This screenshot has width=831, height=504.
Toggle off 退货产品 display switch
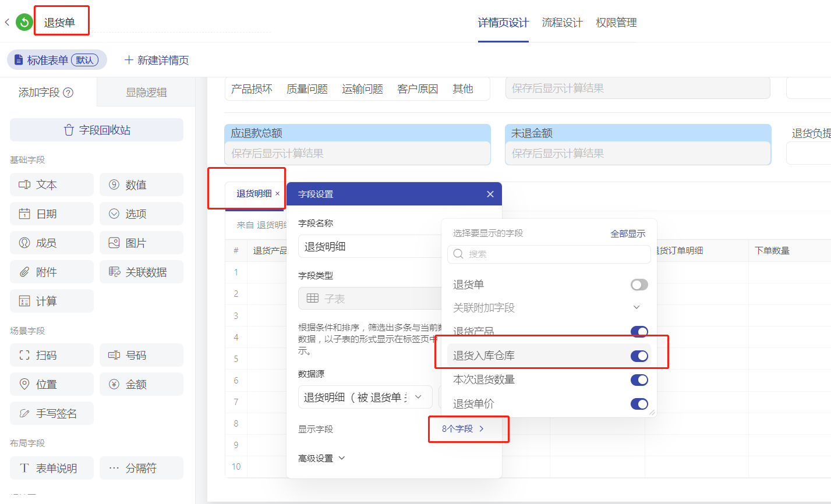tap(639, 332)
